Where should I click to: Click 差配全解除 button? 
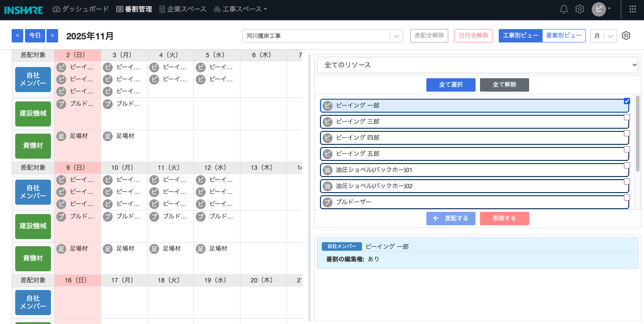(429, 36)
